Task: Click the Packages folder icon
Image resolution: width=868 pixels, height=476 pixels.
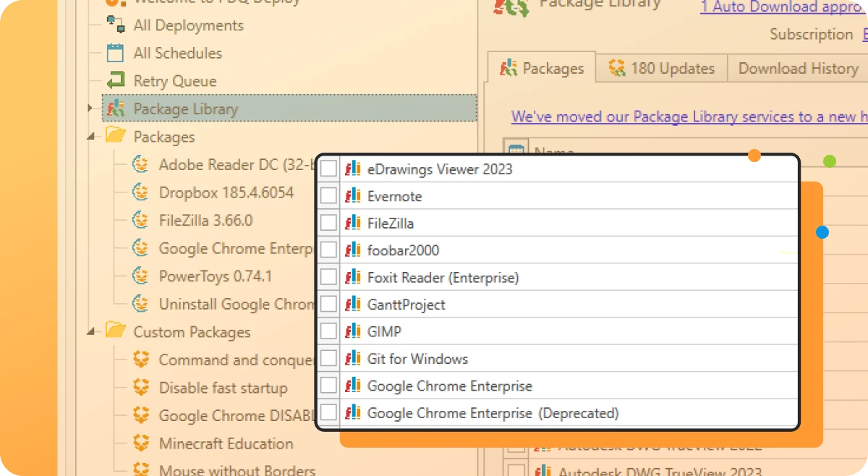Action: coord(115,135)
